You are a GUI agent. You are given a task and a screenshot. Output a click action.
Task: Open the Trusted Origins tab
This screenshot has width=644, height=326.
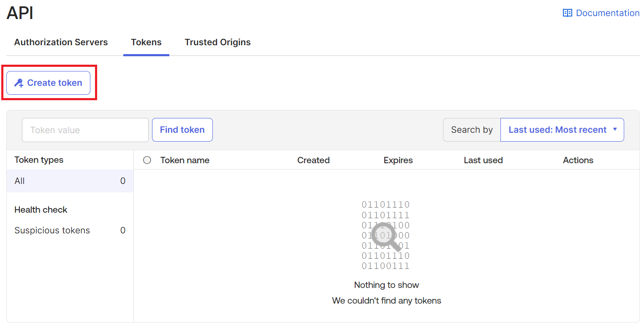[217, 42]
